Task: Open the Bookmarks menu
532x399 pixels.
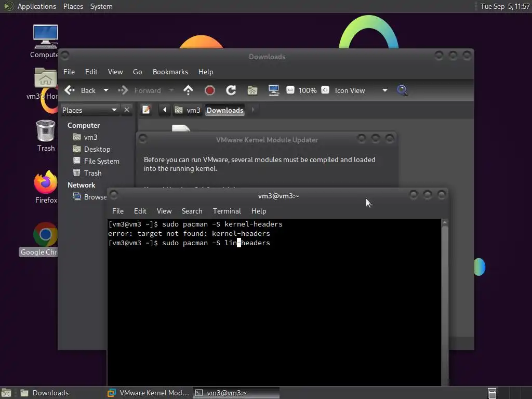Action: point(170,72)
